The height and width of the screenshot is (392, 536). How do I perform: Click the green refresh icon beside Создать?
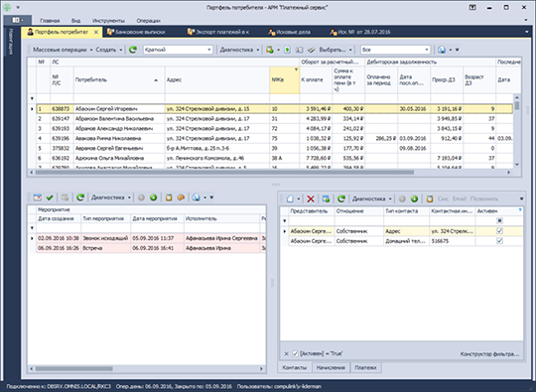[x=133, y=50]
